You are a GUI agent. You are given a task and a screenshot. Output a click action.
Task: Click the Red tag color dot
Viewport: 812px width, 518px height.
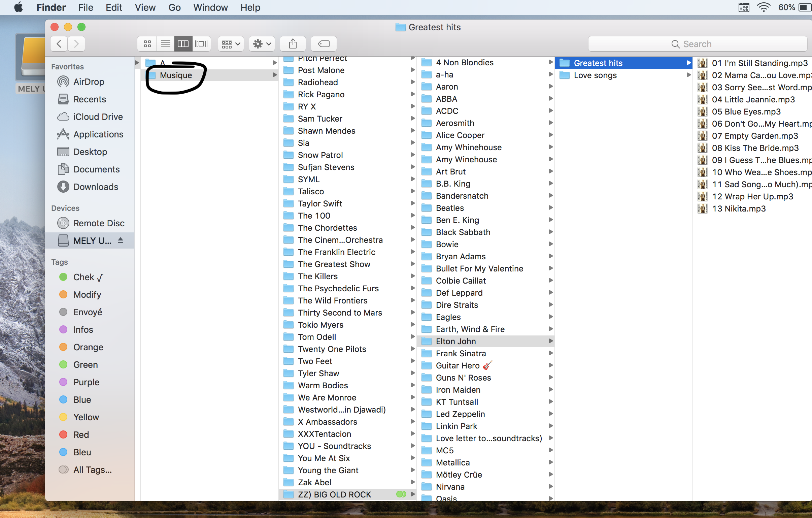pos(63,435)
